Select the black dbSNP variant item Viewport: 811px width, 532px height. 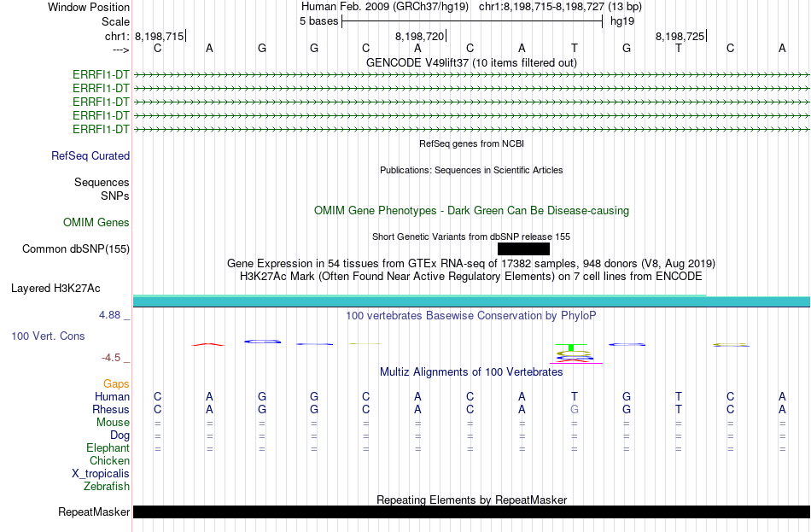pyautogui.click(x=523, y=249)
